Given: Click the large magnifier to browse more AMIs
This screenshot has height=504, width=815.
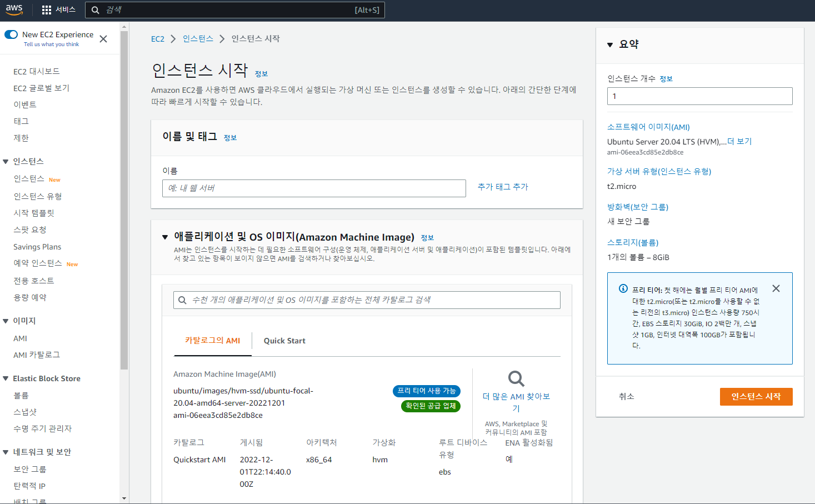Looking at the screenshot, I should pos(516,378).
